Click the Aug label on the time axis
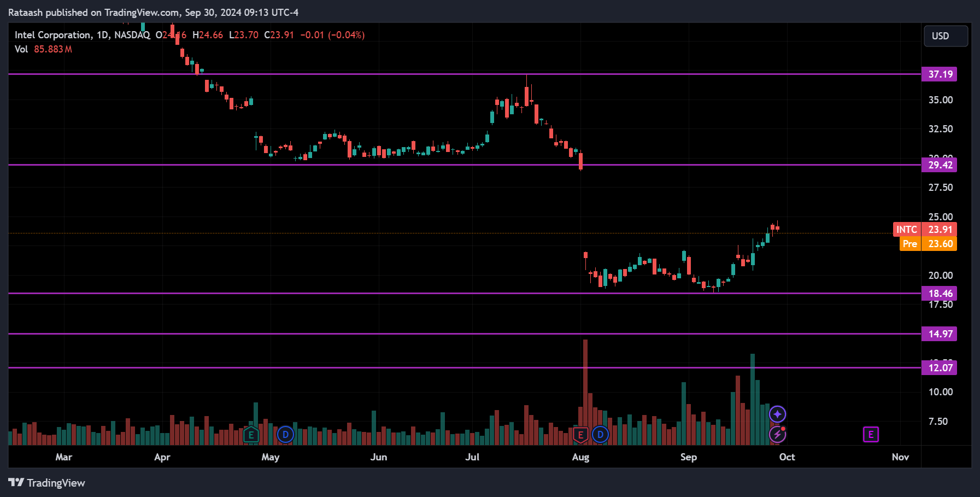Viewport: 980px width, 497px height. [x=580, y=457]
